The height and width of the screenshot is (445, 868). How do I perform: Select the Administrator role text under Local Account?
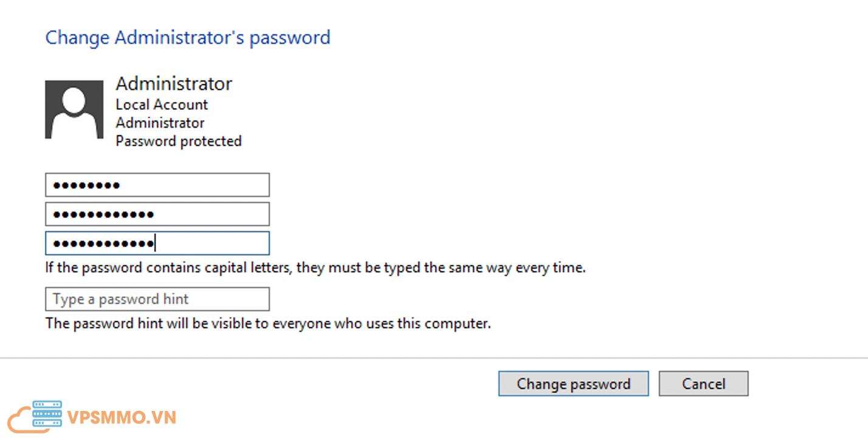click(160, 122)
